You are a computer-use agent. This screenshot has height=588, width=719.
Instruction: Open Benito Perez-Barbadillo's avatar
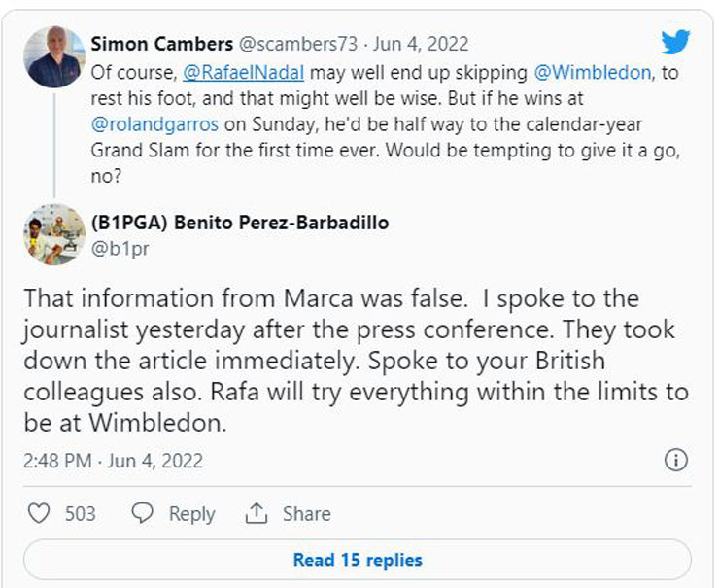tap(54, 234)
